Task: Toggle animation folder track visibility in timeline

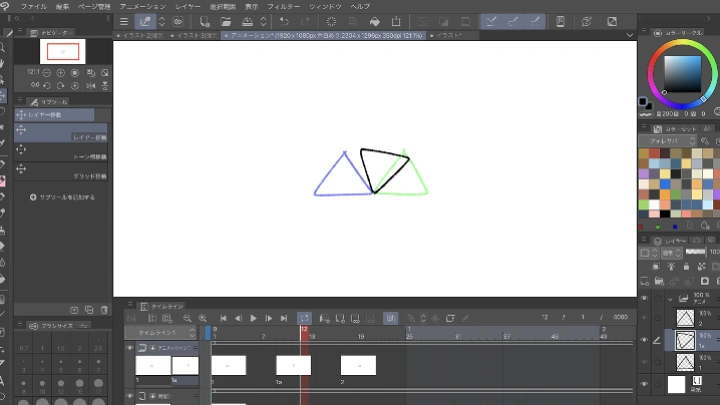Action: click(x=129, y=348)
